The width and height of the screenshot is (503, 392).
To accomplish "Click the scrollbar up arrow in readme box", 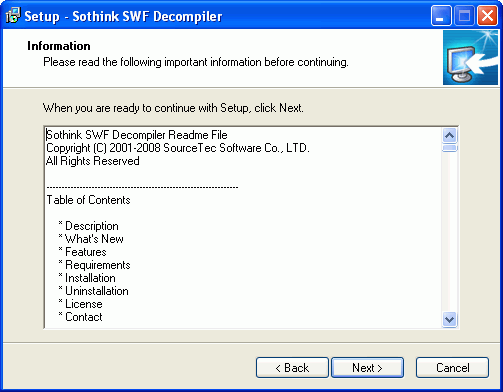I will (x=450, y=135).
